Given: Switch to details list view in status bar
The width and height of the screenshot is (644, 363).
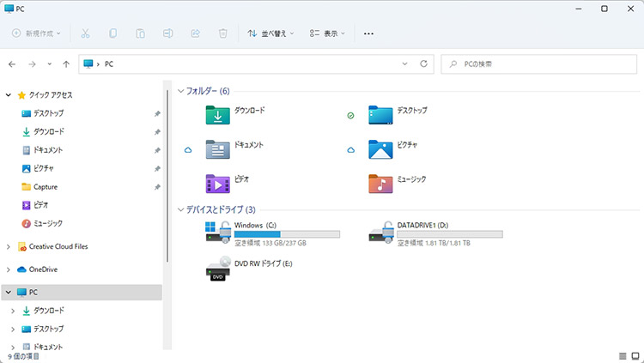Looking at the screenshot, I should (623, 355).
